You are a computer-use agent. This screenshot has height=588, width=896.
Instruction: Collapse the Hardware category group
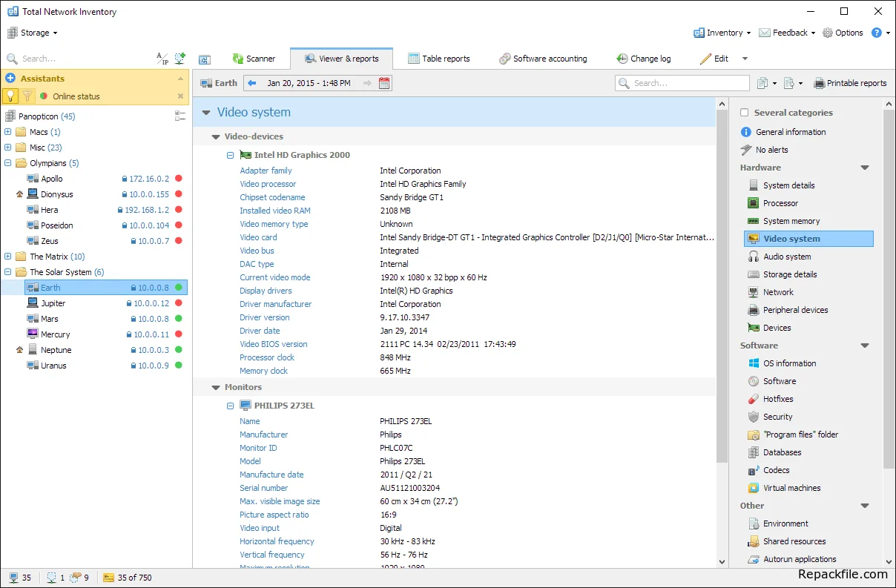[865, 168]
